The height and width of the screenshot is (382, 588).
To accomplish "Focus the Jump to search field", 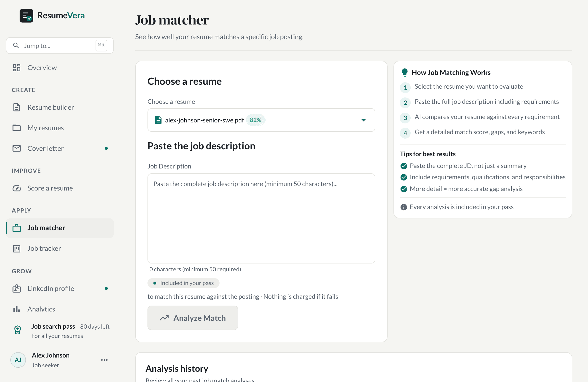I will click(x=60, y=46).
